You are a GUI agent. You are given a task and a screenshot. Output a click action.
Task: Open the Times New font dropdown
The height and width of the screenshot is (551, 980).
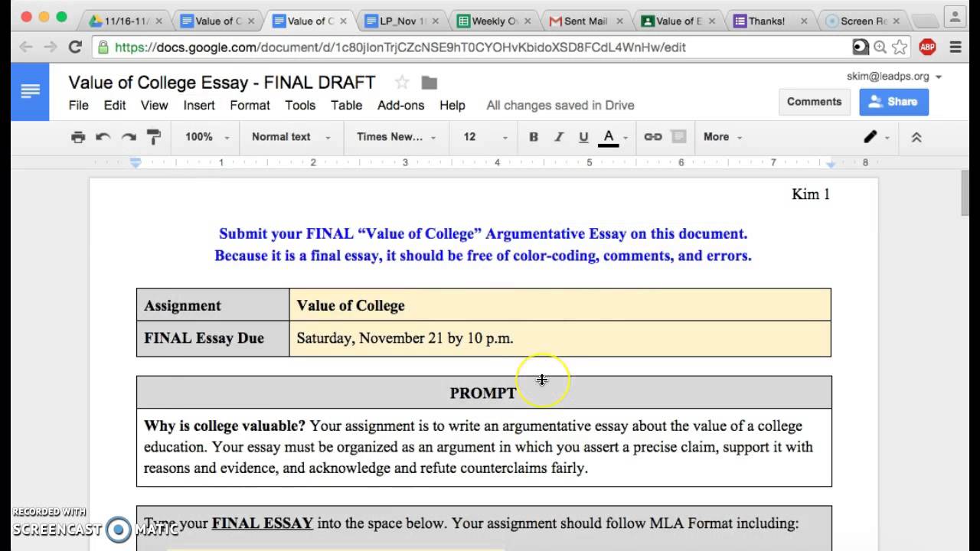tap(396, 137)
